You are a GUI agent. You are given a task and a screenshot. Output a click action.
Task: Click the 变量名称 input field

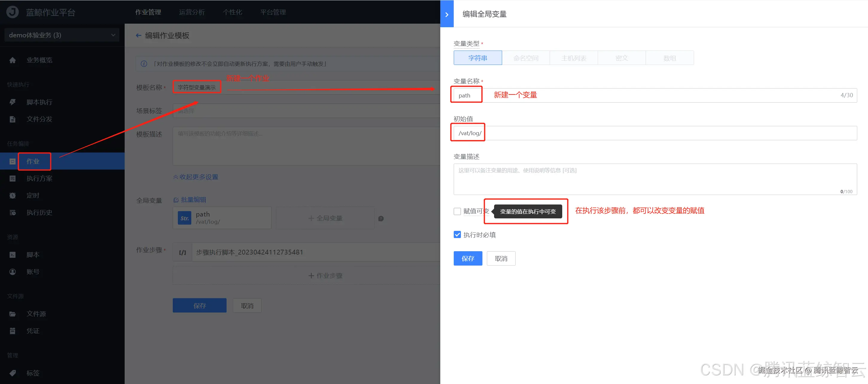(655, 95)
